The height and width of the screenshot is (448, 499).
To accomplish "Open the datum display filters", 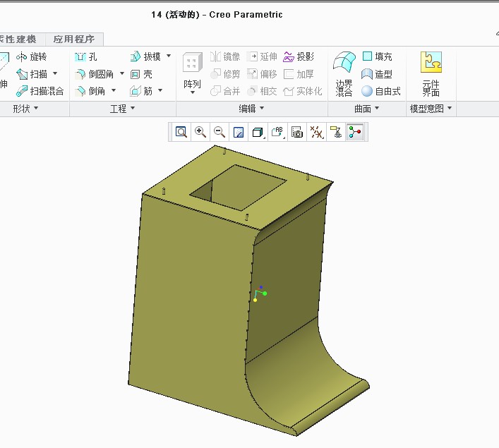I will (x=316, y=132).
